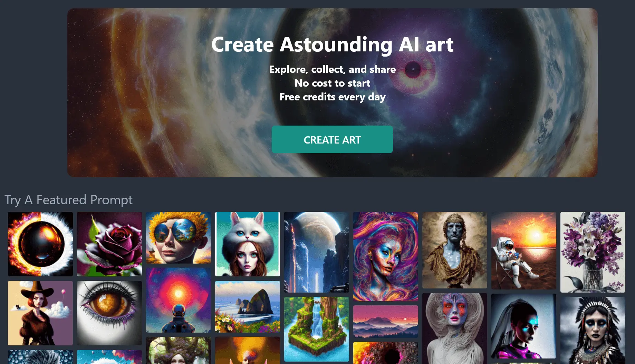Open the flaming black sphere eclipse prompt
The image size is (635, 364).
pos(40,244)
